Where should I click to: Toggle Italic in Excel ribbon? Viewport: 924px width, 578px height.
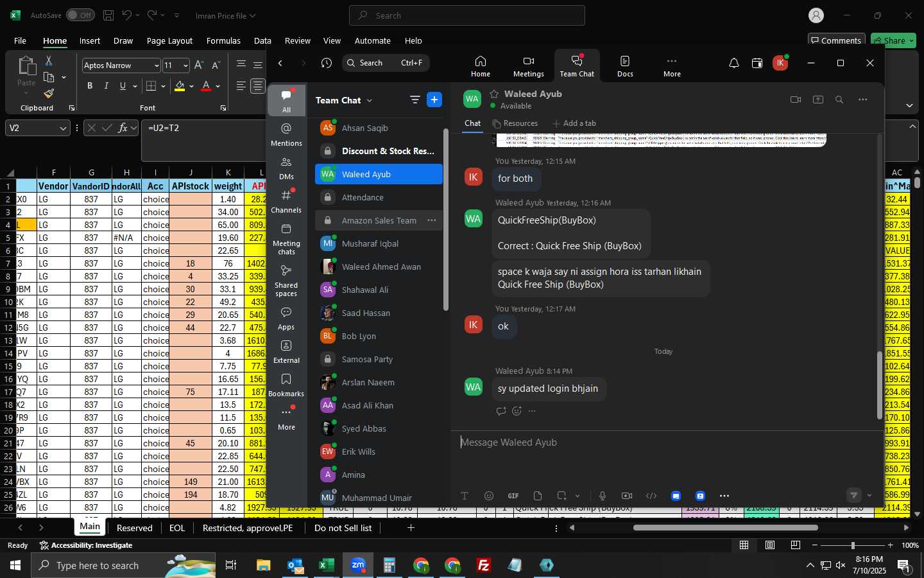(107, 86)
